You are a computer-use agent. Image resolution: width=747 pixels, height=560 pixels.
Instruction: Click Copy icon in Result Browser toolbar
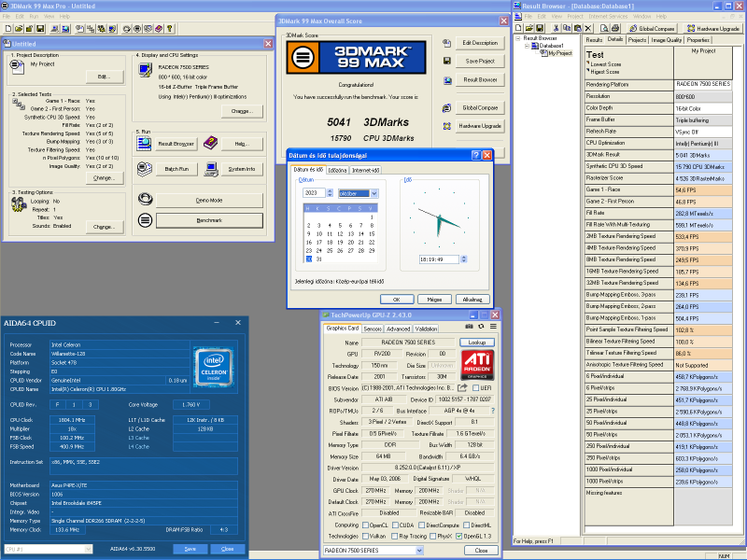pyautogui.click(x=567, y=28)
